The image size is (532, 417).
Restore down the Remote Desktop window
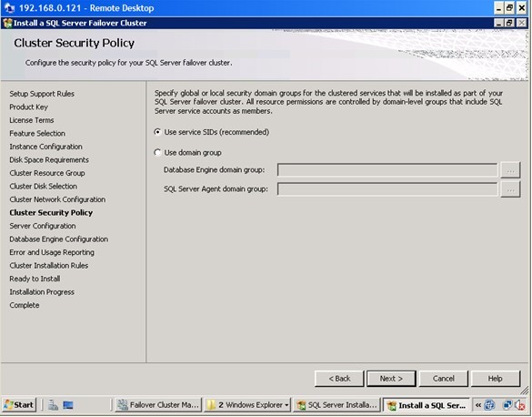tap(509, 8)
